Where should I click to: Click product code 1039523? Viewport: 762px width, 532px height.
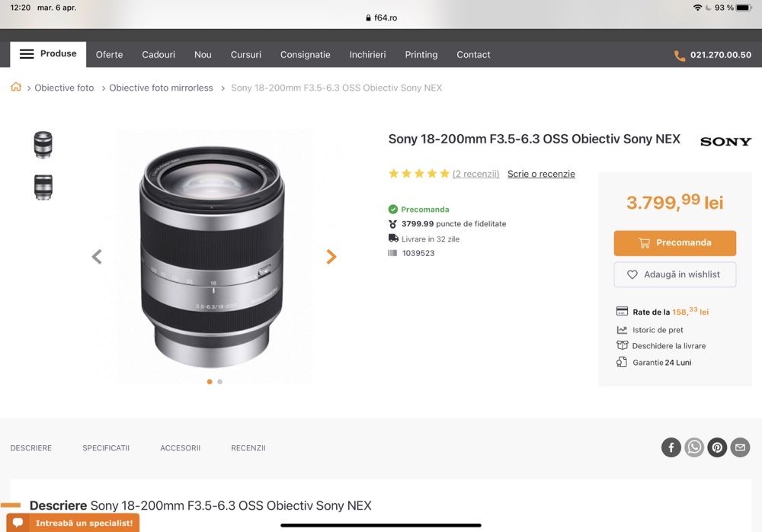pyautogui.click(x=418, y=253)
